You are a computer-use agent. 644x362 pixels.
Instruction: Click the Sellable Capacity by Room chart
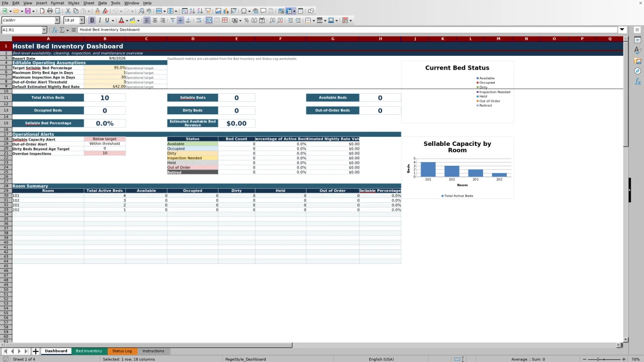(457, 167)
